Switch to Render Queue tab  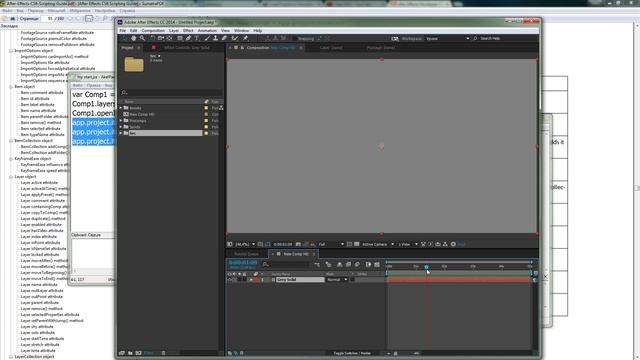246,254
